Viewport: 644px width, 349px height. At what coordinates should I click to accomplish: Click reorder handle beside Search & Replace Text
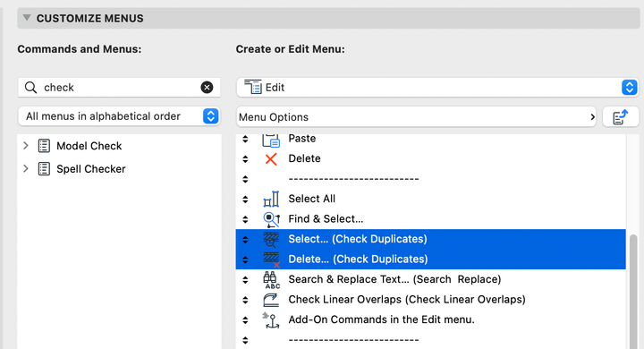click(245, 280)
